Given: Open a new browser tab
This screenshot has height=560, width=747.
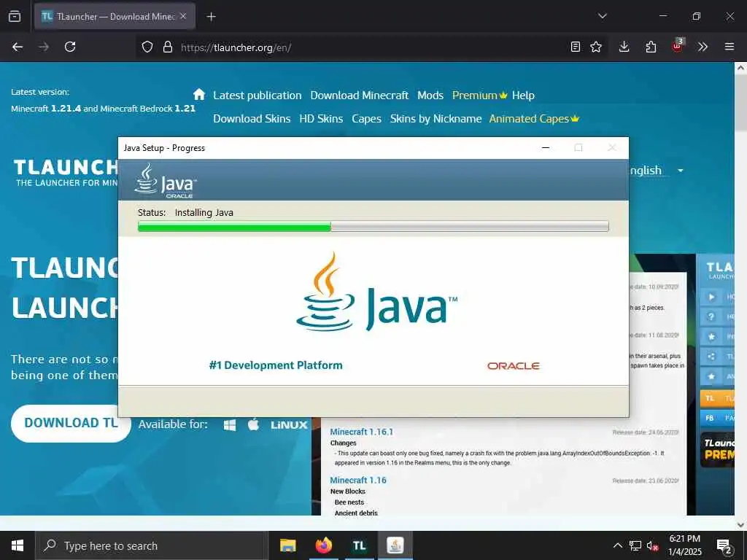Looking at the screenshot, I should coord(211,17).
